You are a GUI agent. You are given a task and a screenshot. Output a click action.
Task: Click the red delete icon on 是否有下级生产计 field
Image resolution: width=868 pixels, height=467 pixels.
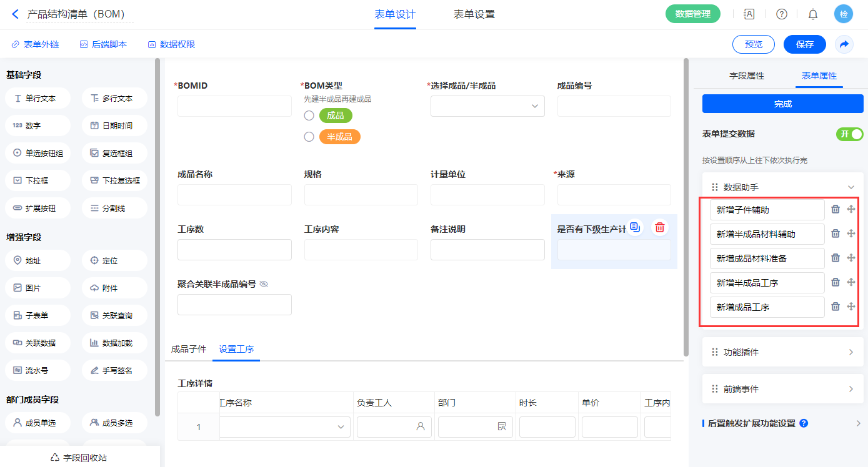pyautogui.click(x=659, y=227)
